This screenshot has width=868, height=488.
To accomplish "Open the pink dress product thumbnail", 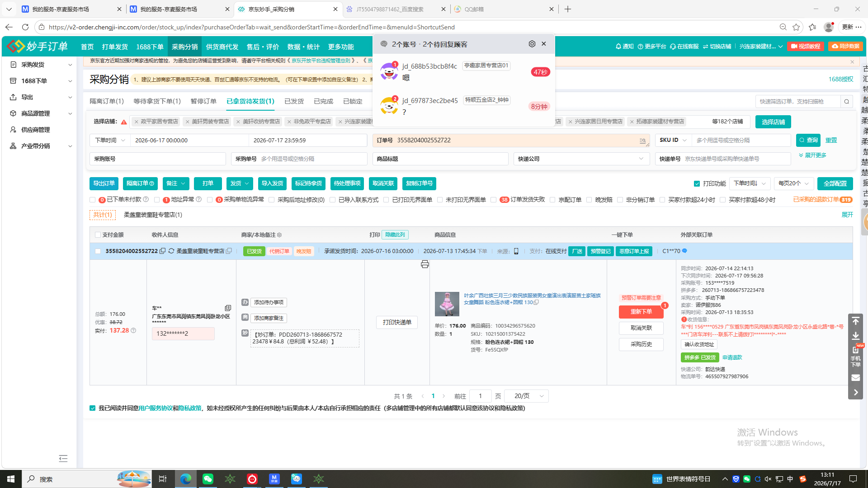I will coord(447,304).
